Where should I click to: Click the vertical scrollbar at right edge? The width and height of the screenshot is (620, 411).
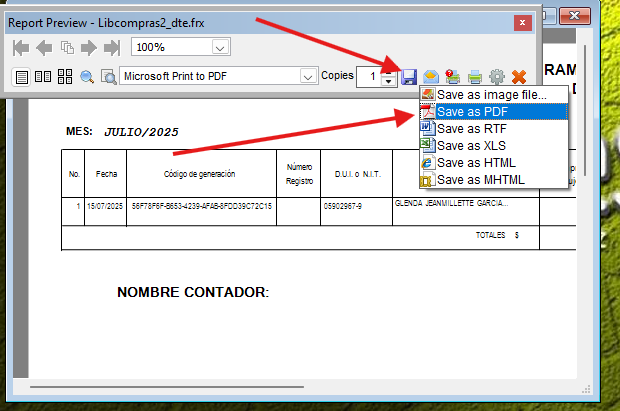[x=585, y=110]
